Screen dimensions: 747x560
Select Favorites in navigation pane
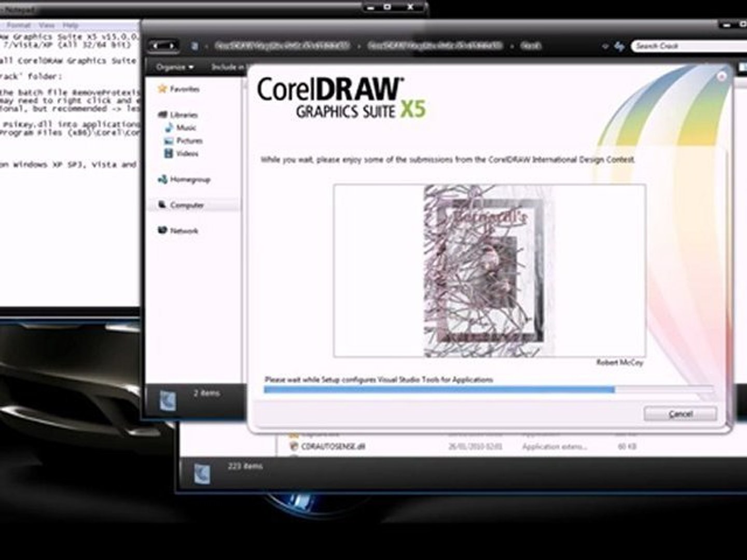point(185,89)
